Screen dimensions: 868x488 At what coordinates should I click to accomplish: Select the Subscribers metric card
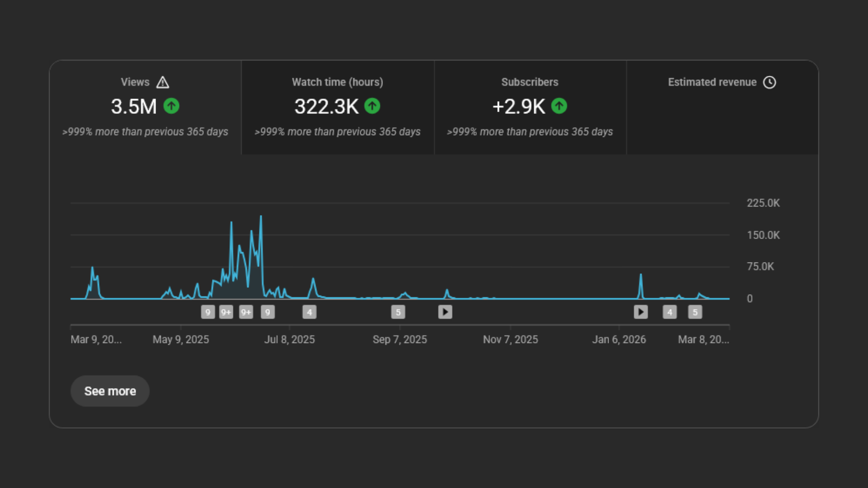point(530,108)
